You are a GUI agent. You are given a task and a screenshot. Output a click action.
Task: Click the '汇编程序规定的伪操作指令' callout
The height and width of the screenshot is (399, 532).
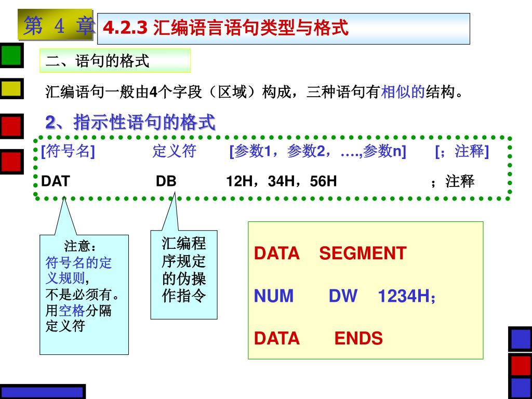coord(184,274)
